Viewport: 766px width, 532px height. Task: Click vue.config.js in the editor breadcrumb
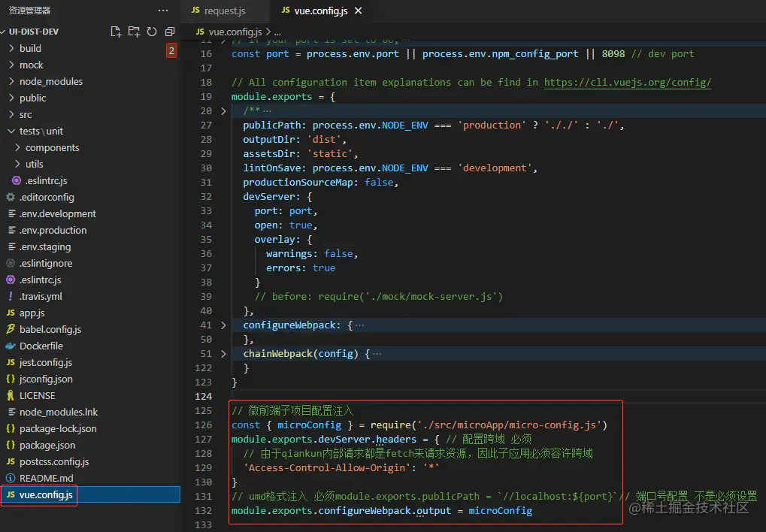tap(235, 33)
